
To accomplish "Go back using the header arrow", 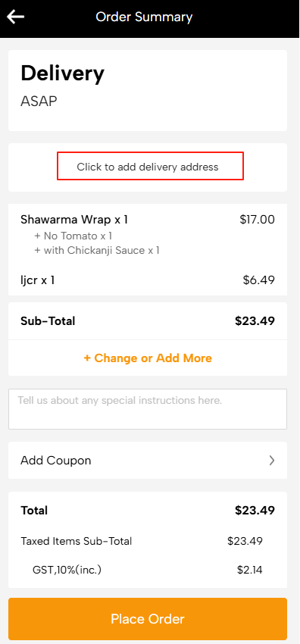I will (x=16, y=17).
